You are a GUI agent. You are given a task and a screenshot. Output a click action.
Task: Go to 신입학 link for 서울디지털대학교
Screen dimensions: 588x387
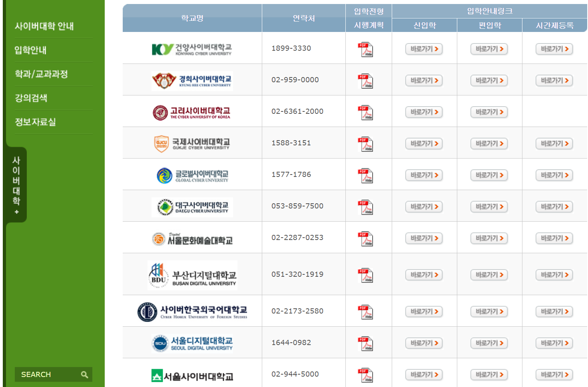click(x=424, y=343)
